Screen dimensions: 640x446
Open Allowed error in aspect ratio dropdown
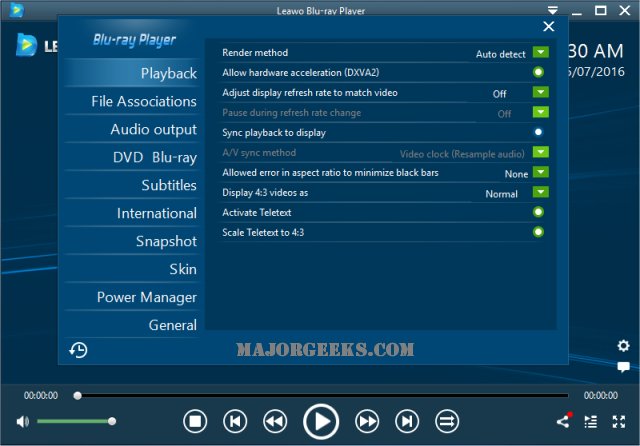coord(540,172)
